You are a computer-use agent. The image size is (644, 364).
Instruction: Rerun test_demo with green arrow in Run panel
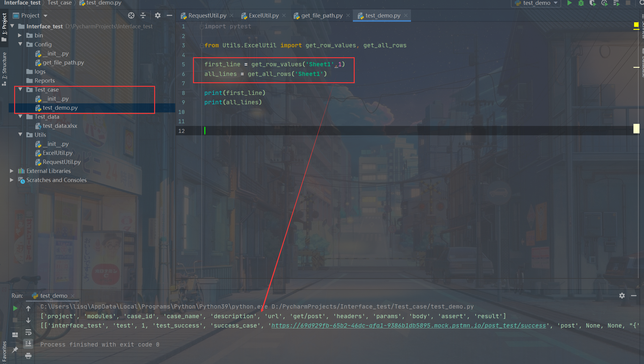(15, 308)
